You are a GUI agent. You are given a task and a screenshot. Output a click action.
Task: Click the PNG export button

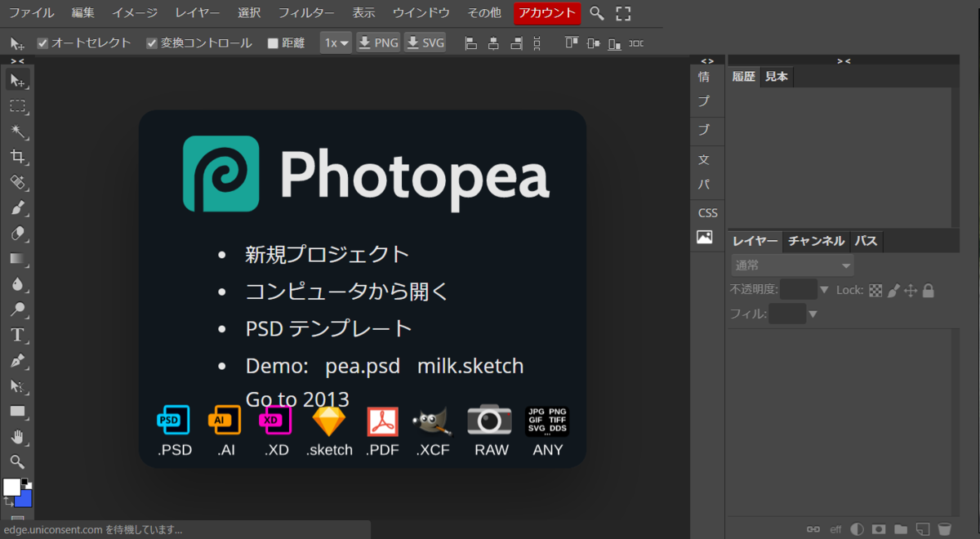(378, 43)
